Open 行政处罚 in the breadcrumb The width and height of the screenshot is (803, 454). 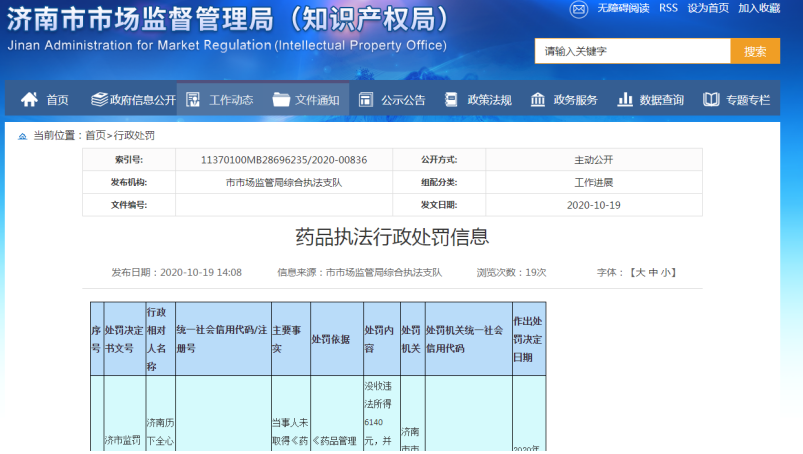tap(134, 135)
